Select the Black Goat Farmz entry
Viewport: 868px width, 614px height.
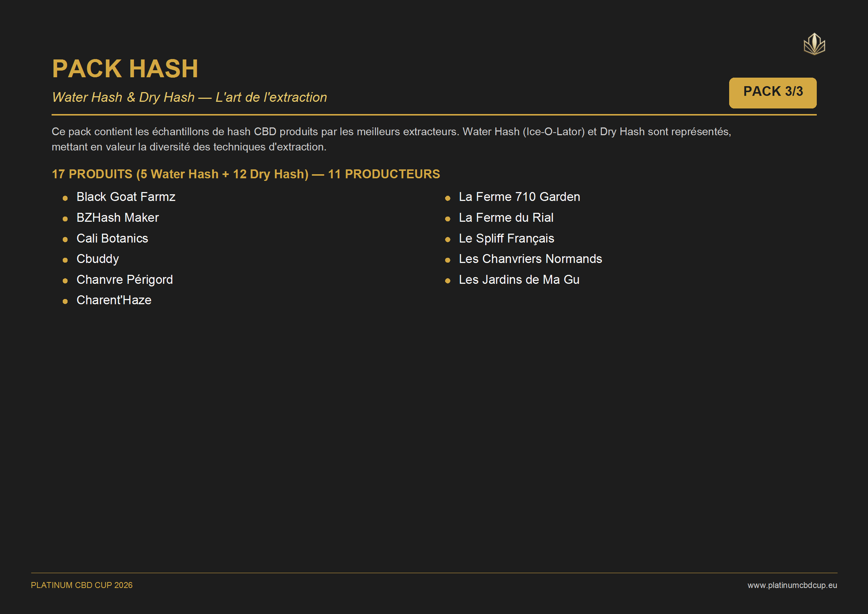[126, 197]
